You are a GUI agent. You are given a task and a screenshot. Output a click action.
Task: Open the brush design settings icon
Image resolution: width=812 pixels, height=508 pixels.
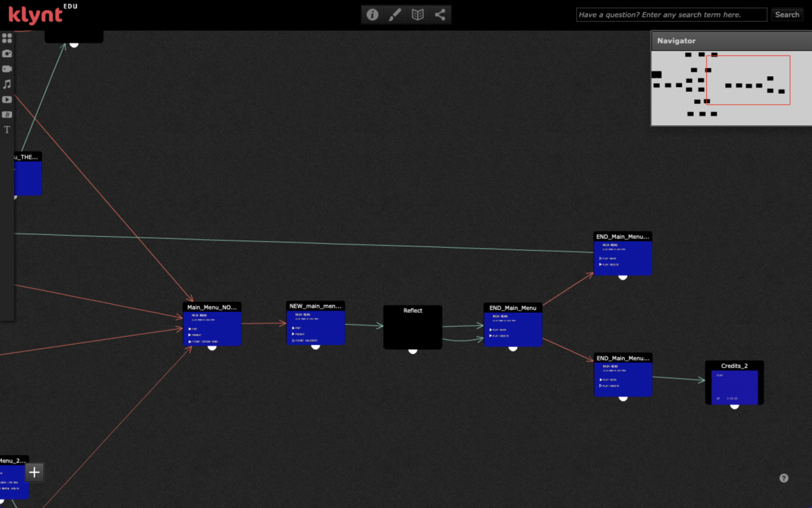[x=395, y=15]
